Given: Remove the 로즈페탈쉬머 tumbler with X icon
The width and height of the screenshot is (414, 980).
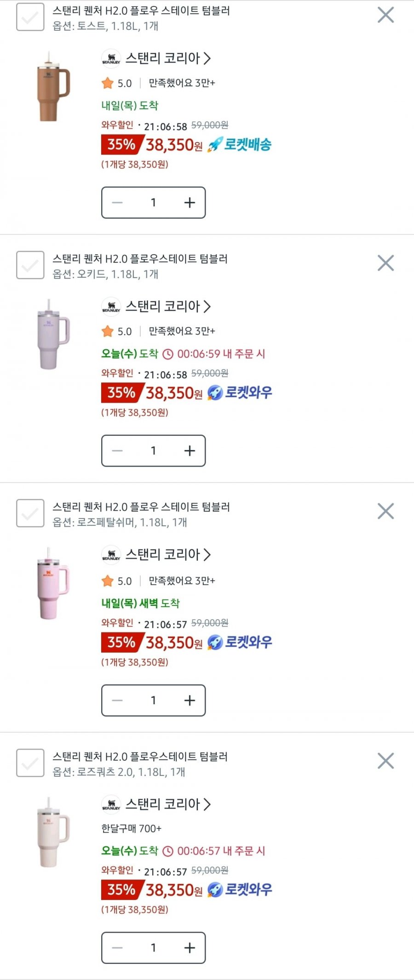Looking at the screenshot, I should coord(385,511).
